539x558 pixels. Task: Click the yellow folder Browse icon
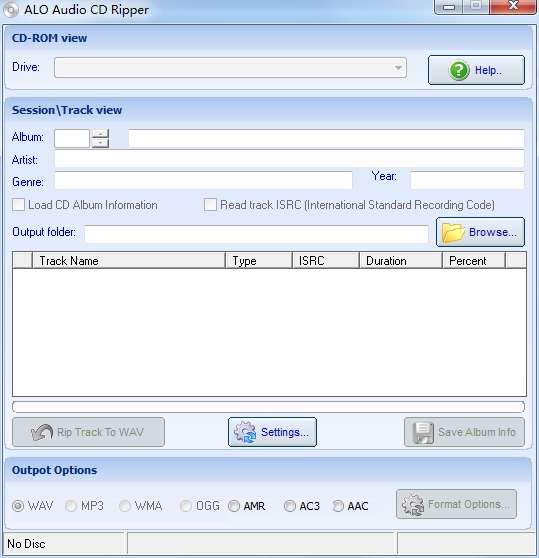point(453,233)
